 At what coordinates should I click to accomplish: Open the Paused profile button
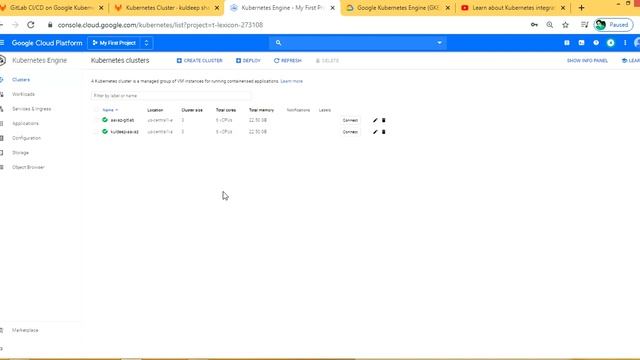tap(613, 25)
